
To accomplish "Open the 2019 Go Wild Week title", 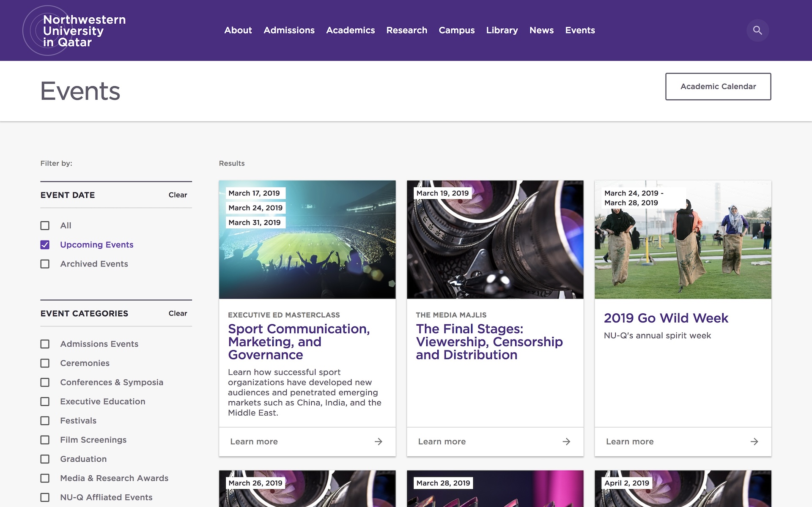I will (x=666, y=318).
